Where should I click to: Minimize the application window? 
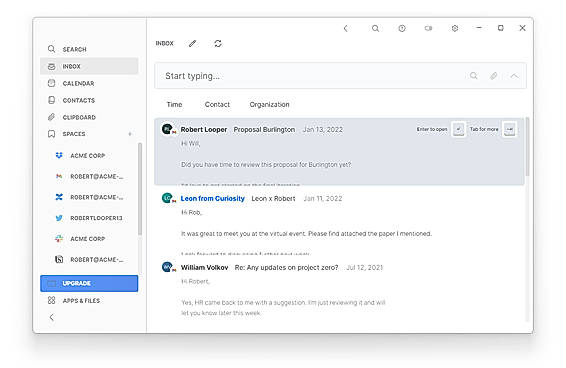479,28
